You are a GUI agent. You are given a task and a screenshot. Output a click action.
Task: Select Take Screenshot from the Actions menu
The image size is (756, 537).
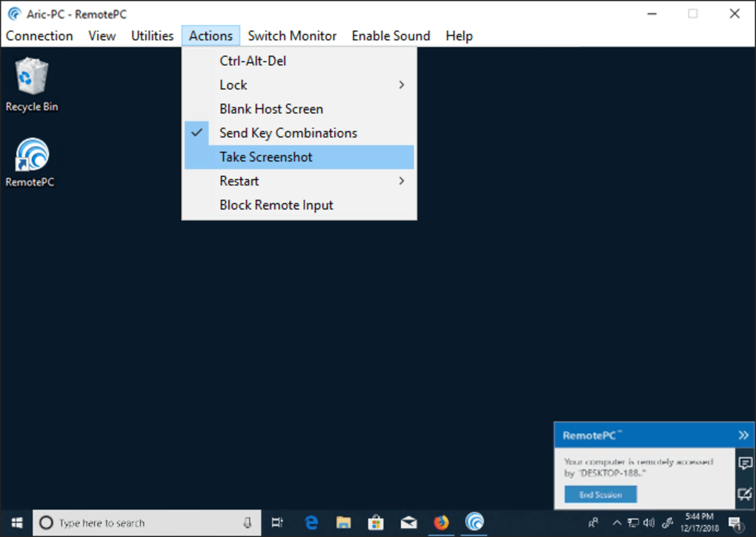[265, 156]
